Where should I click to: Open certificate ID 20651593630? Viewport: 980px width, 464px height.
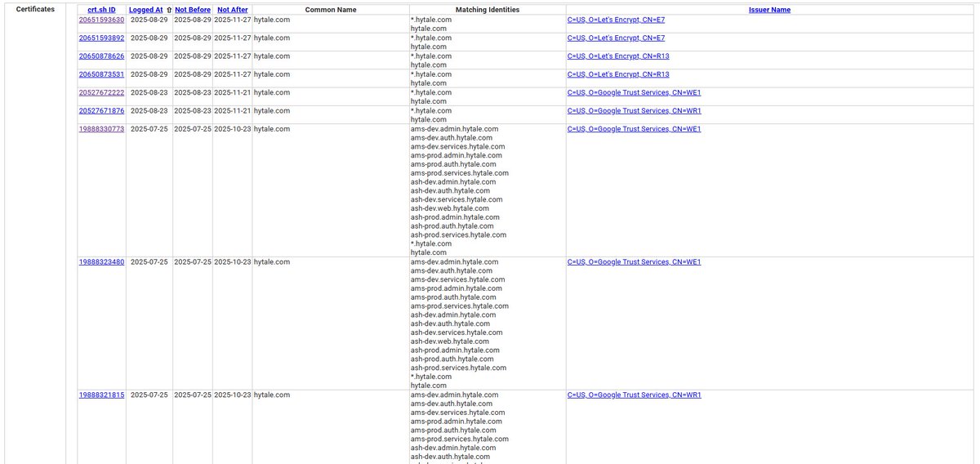click(101, 20)
